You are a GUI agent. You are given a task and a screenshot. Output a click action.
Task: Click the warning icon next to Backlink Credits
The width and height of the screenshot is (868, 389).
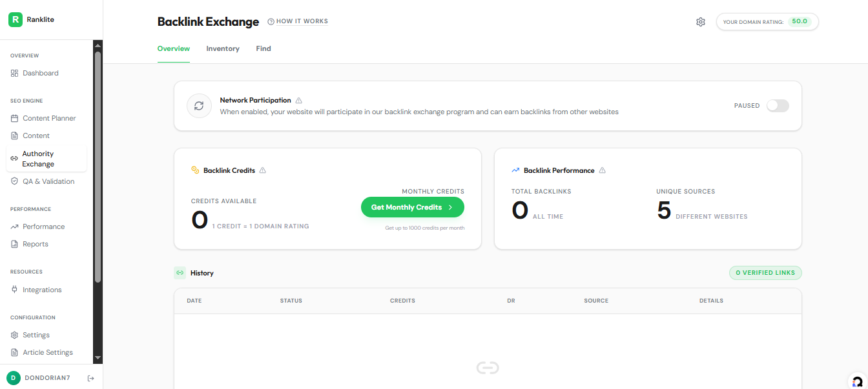click(262, 170)
